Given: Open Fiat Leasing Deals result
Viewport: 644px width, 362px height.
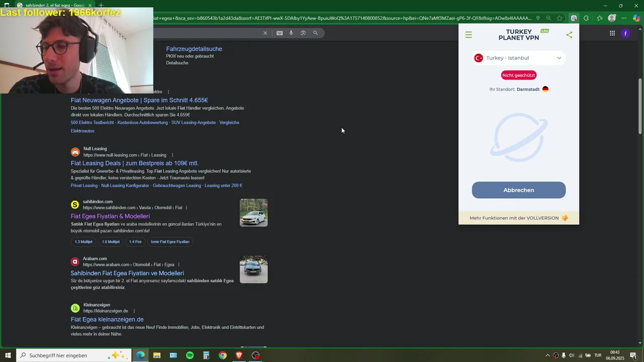Looking at the screenshot, I should (x=135, y=163).
